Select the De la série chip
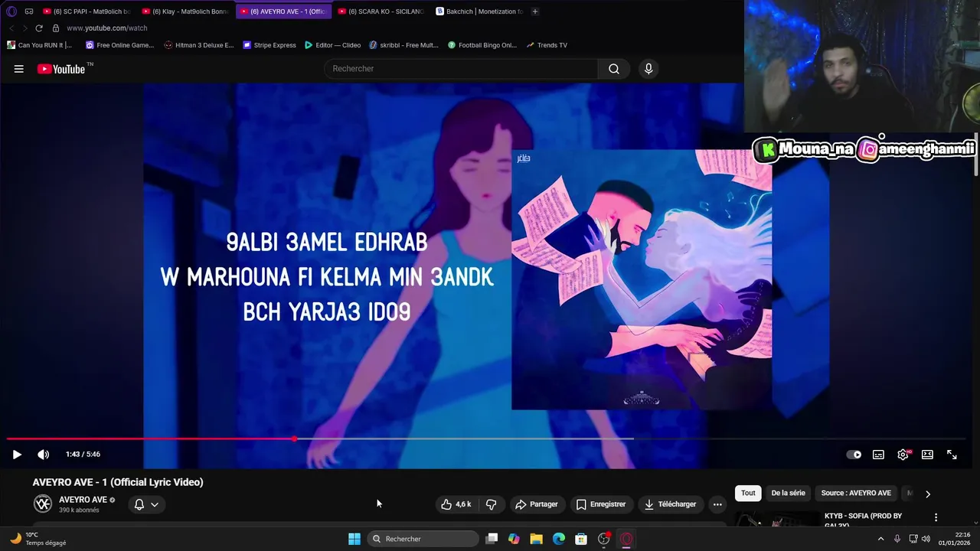 pos(788,494)
